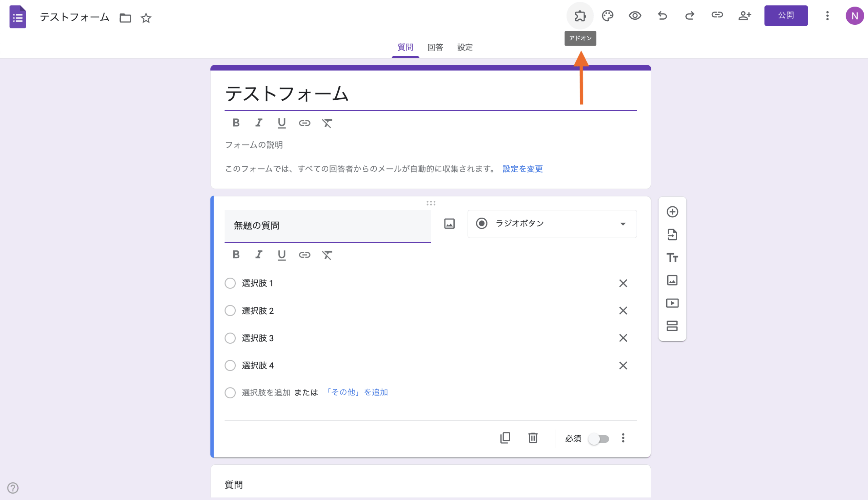Select the 選択肢 3 radio button
Viewport: 868px width, 500px height.
230,338
